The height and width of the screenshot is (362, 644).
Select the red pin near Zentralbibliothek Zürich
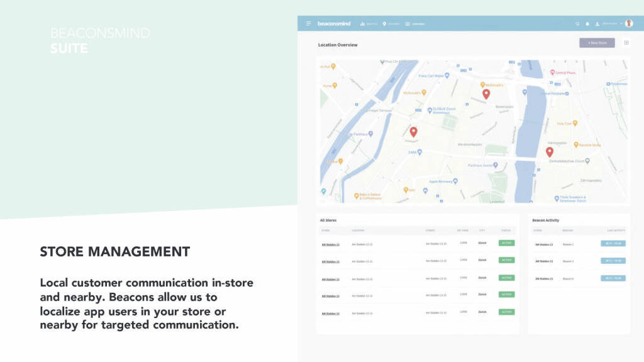[x=549, y=151]
